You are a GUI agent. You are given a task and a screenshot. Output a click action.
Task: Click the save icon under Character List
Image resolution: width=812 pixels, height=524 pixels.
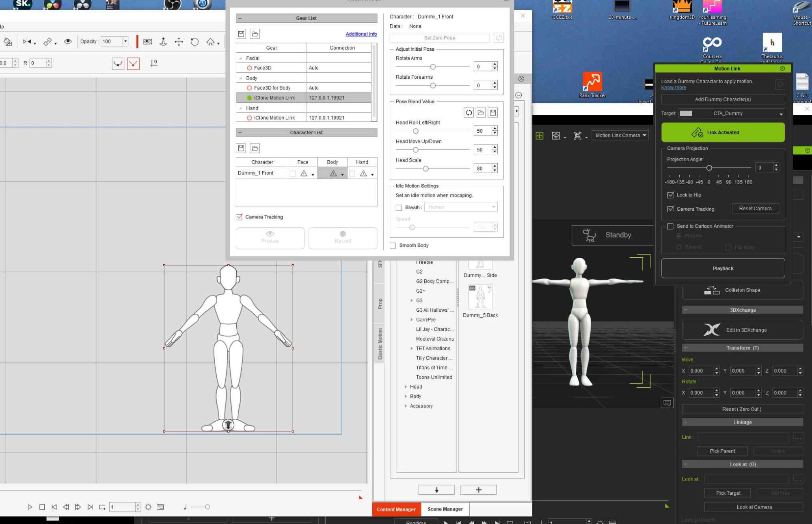241,148
